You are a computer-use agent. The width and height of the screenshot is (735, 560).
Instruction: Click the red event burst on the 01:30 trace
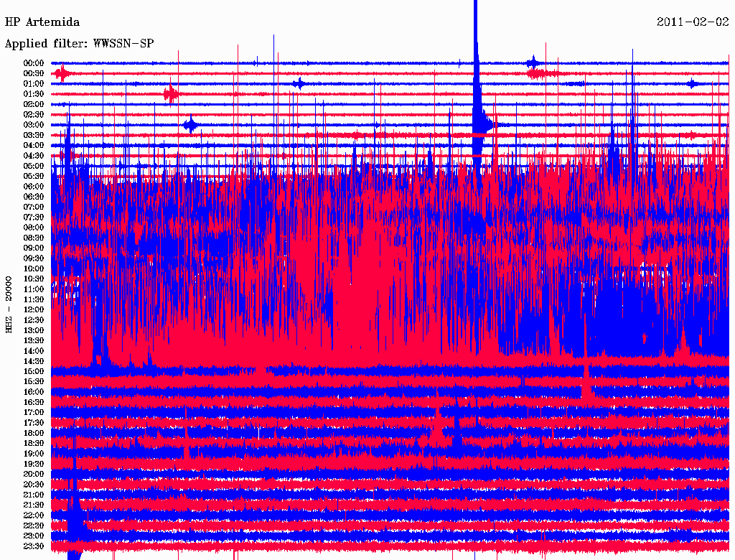[x=171, y=94]
